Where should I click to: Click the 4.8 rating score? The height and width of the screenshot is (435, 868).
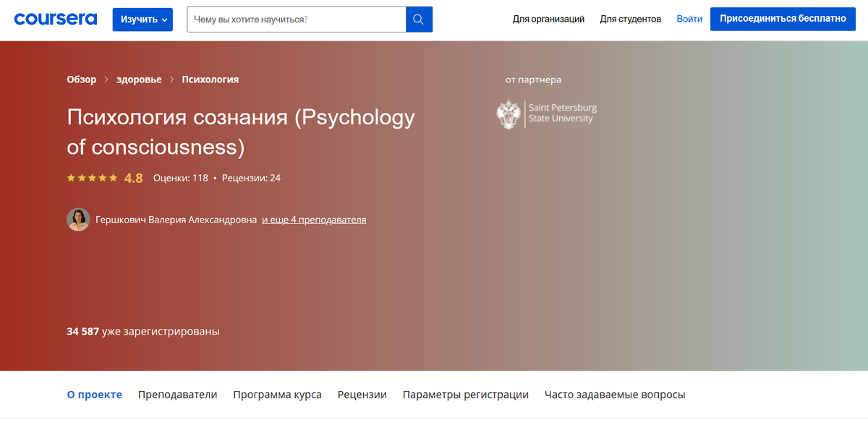click(x=133, y=178)
